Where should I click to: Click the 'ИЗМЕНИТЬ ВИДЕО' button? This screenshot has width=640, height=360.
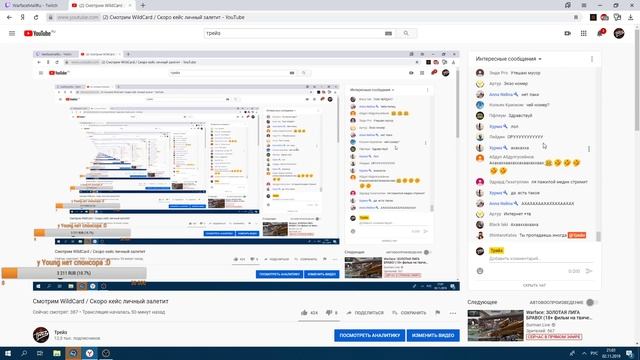pyautogui.click(x=433, y=336)
